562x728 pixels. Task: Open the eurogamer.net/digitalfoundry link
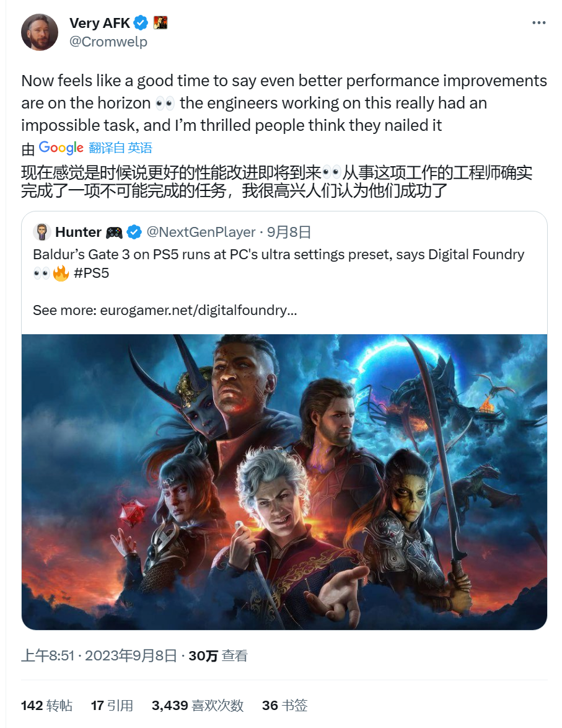click(x=198, y=310)
